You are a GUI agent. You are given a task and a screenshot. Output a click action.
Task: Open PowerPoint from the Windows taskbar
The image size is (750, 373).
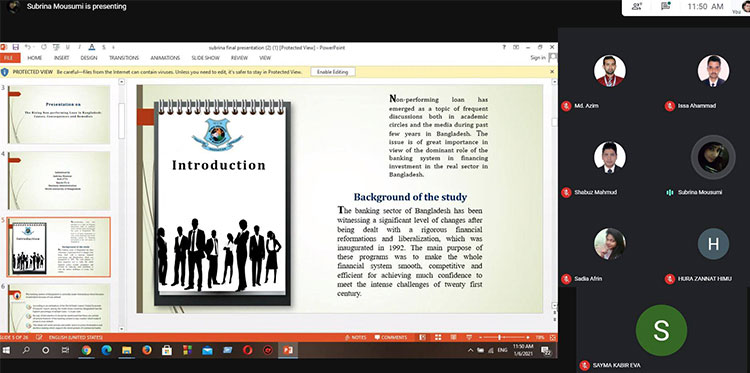point(287,350)
